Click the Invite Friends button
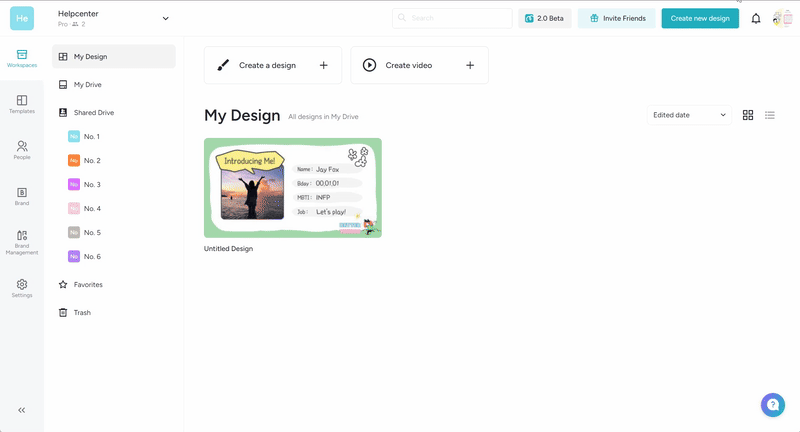The image size is (800, 432). (x=617, y=18)
